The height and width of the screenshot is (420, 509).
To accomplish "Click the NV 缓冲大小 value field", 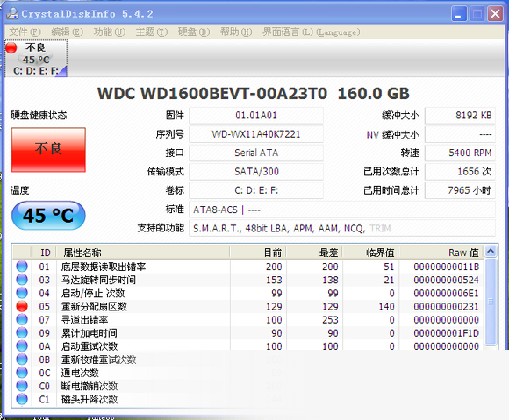I will click(x=460, y=134).
